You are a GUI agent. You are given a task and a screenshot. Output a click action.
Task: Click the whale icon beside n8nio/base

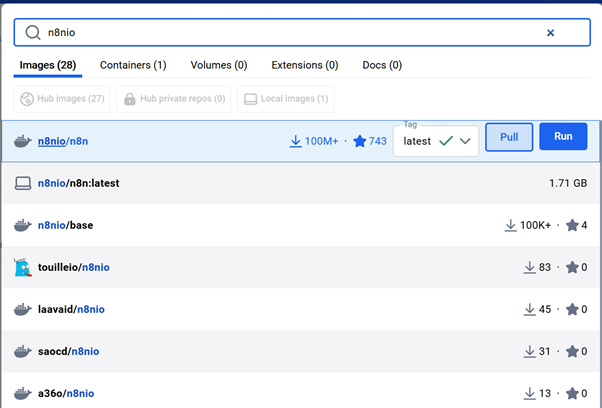(x=23, y=225)
